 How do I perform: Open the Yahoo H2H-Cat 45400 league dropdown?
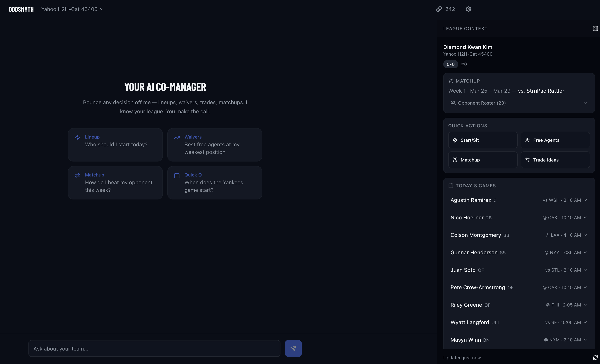(72, 9)
